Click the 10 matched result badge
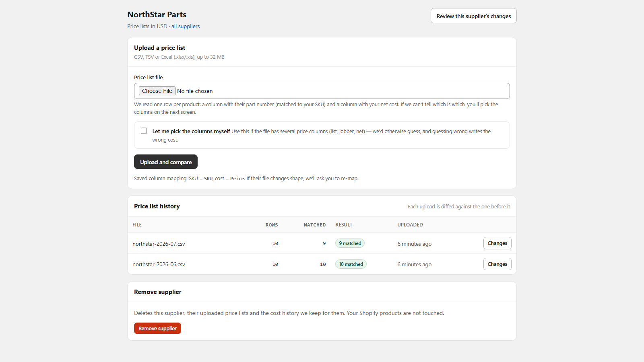 351,264
